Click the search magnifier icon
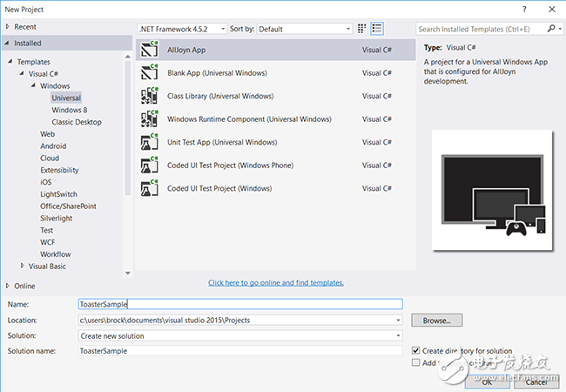Image resolution: width=566 pixels, height=392 pixels. (x=550, y=29)
